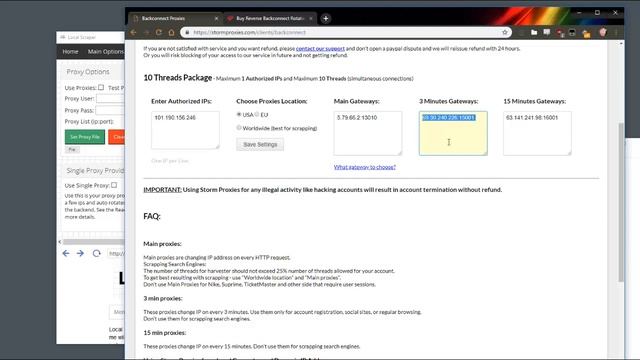Click 'Proxy Options' panel heading

click(88, 71)
